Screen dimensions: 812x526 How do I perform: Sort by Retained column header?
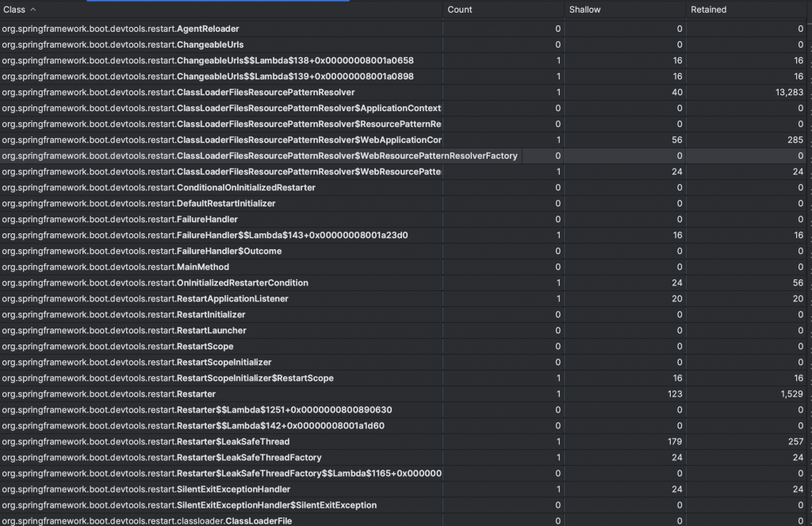746,10
